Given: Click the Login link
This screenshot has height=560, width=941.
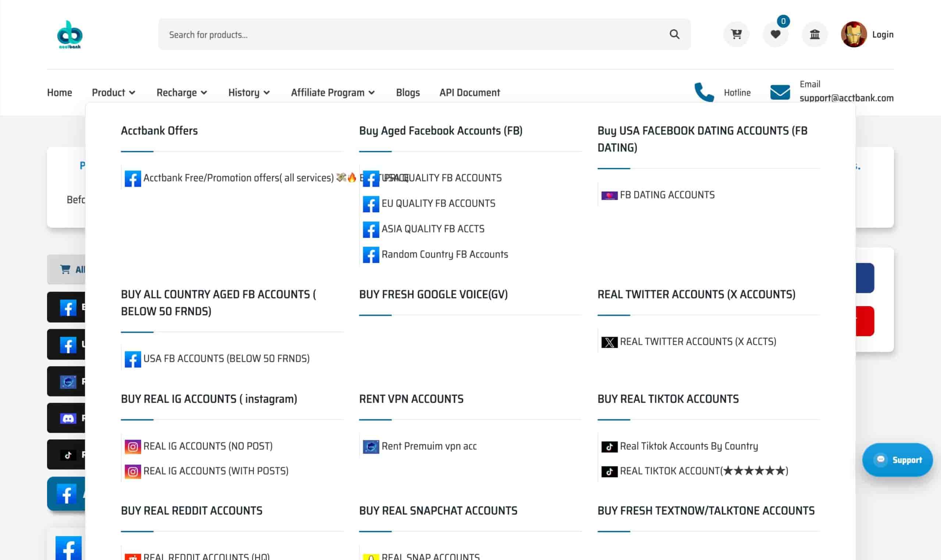Looking at the screenshot, I should click(x=883, y=34).
